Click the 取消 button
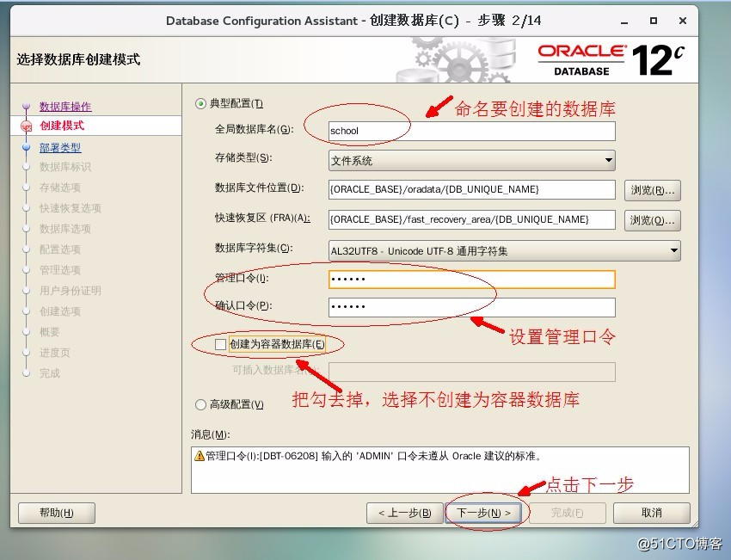 [652, 513]
